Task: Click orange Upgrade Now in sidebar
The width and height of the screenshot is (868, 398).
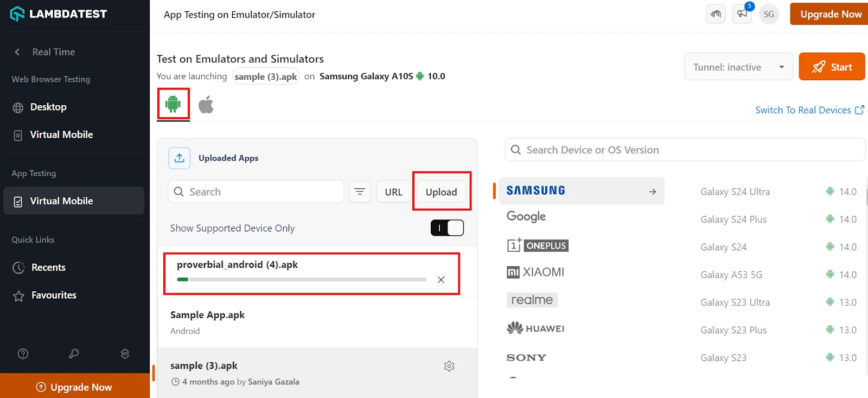Action: [x=75, y=387]
